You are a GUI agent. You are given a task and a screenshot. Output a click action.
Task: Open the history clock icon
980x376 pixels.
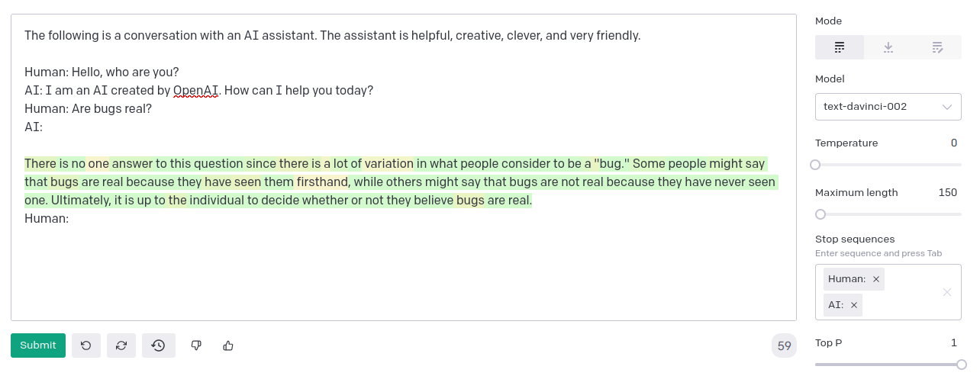pyautogui.click(x=158, y=345)
